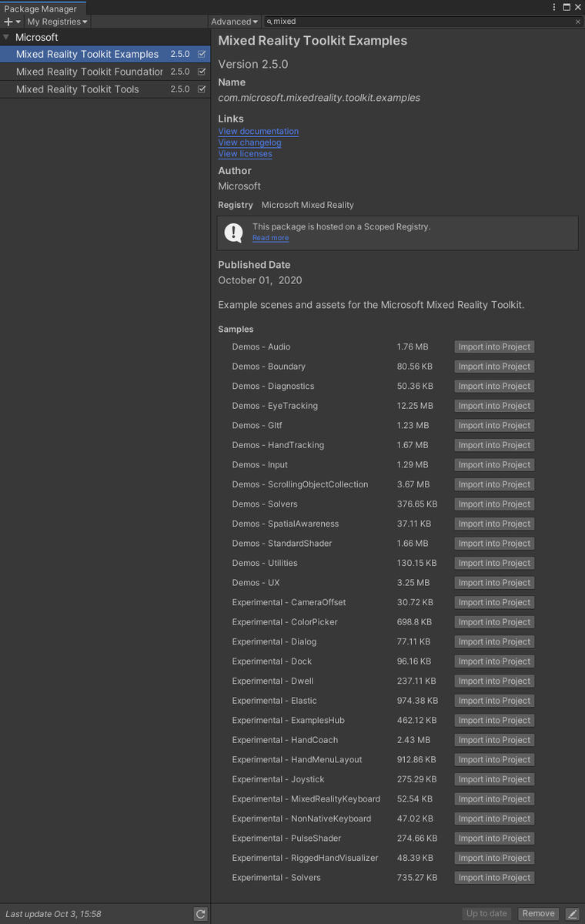Open the View changelog link
This screenshot has height=924, width=585.
[250, 142]
